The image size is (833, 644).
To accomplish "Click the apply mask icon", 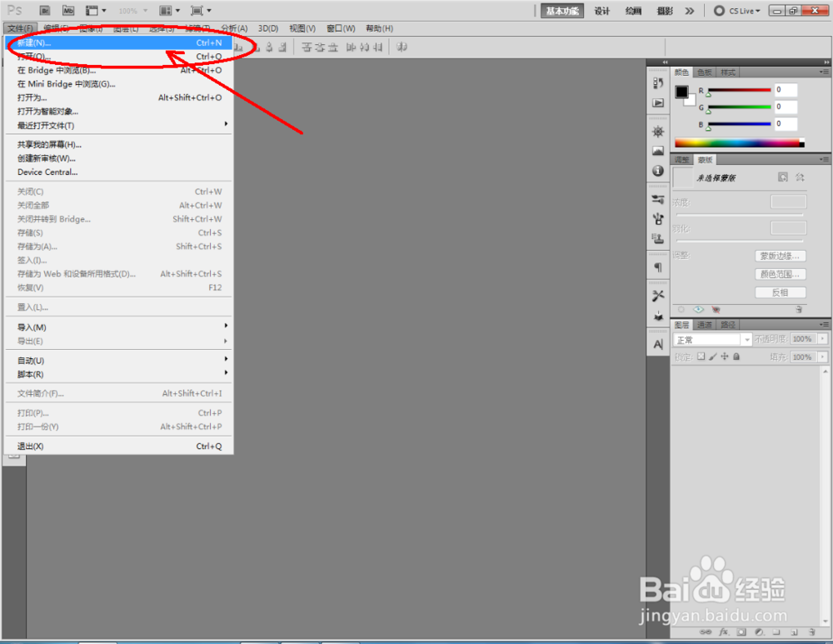I will coord(699,309).
